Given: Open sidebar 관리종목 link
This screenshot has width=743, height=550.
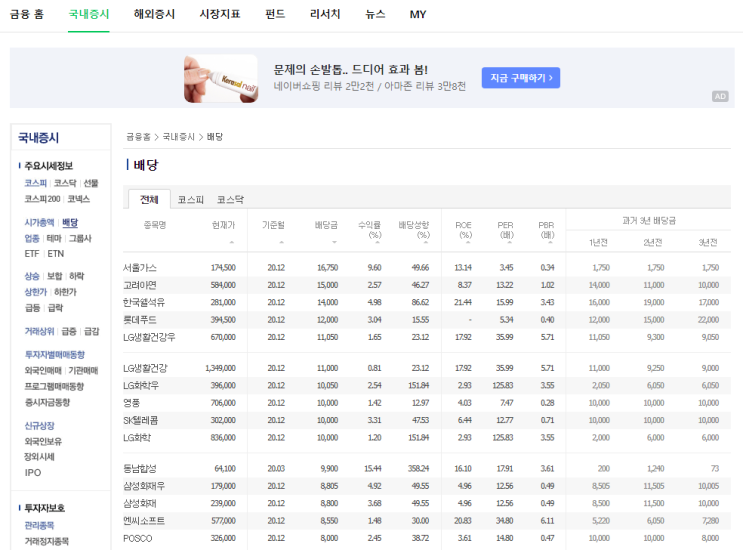Looking at the screenshot, I should point(39,525).
